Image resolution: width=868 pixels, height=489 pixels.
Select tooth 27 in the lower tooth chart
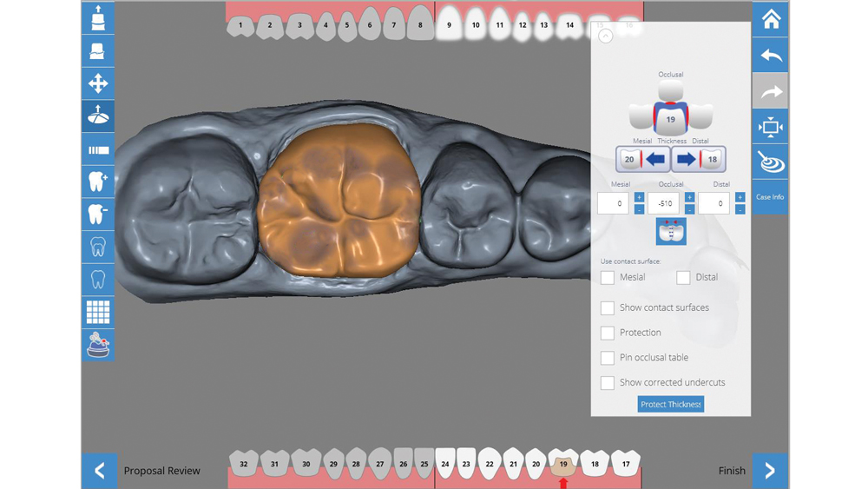[380, 463]
